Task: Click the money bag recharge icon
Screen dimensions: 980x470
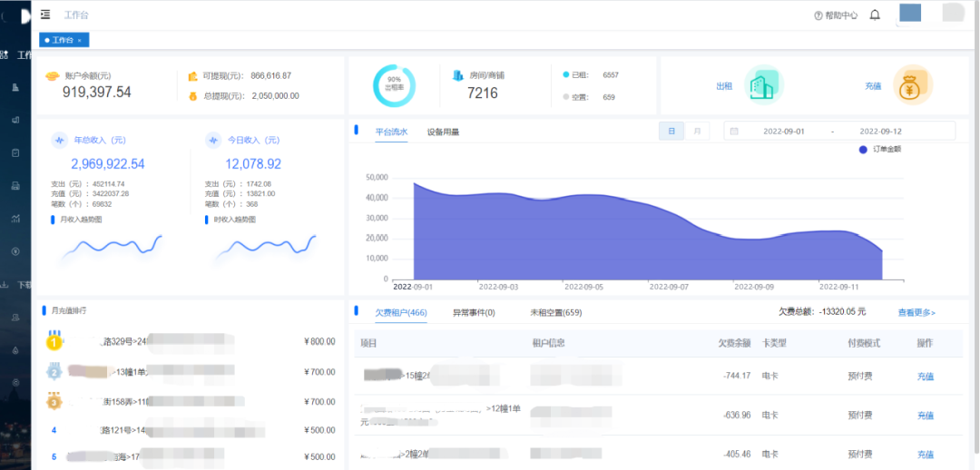Action: 912,85
